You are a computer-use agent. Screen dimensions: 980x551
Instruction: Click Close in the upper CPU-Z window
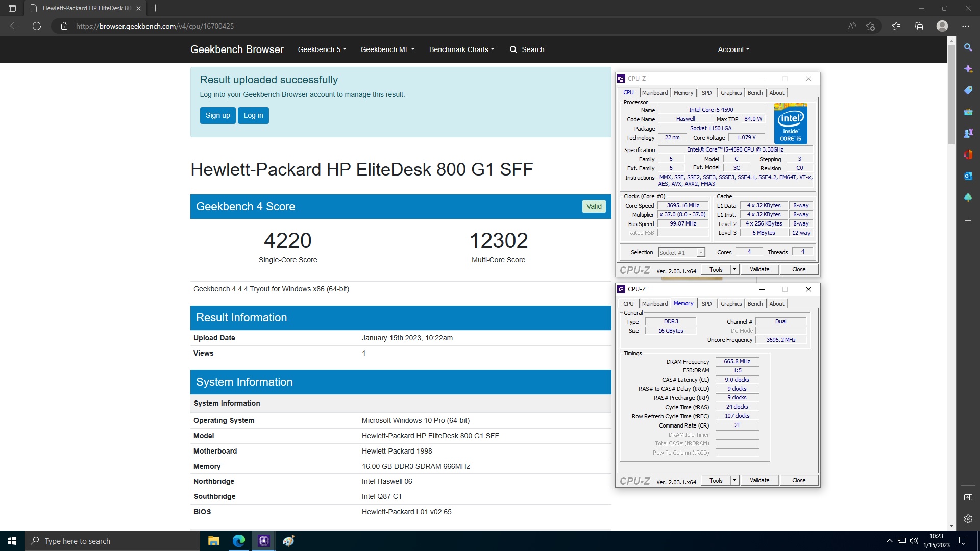(799, 269)
